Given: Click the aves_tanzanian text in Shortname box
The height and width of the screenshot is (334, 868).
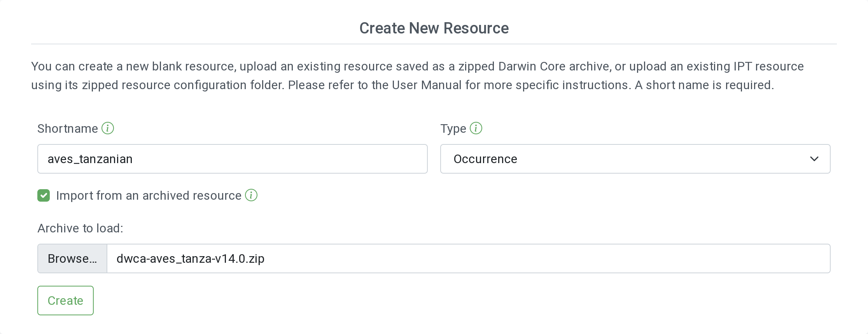Looking at the screenshot, I should coord(90,159).
